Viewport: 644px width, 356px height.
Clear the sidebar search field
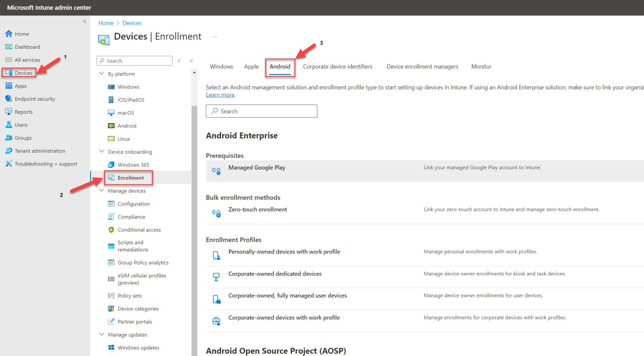tap(179, 60)
